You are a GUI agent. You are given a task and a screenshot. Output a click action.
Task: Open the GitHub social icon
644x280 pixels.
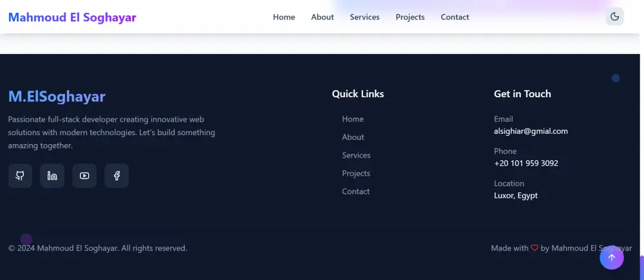(x=20, y=176)
